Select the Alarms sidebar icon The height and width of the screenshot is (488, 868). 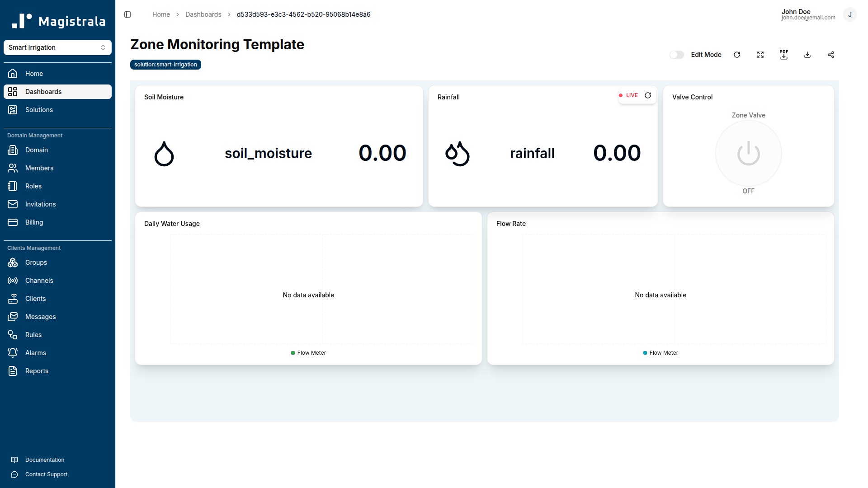[x=13, y=353]
